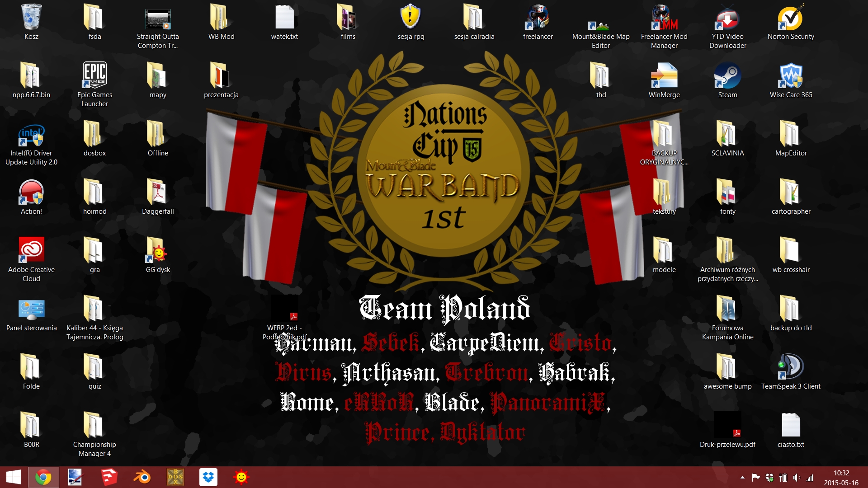The image size is (868, 488).
Task: Open Google Chrome from the taskbar
Action: point(43,477)
